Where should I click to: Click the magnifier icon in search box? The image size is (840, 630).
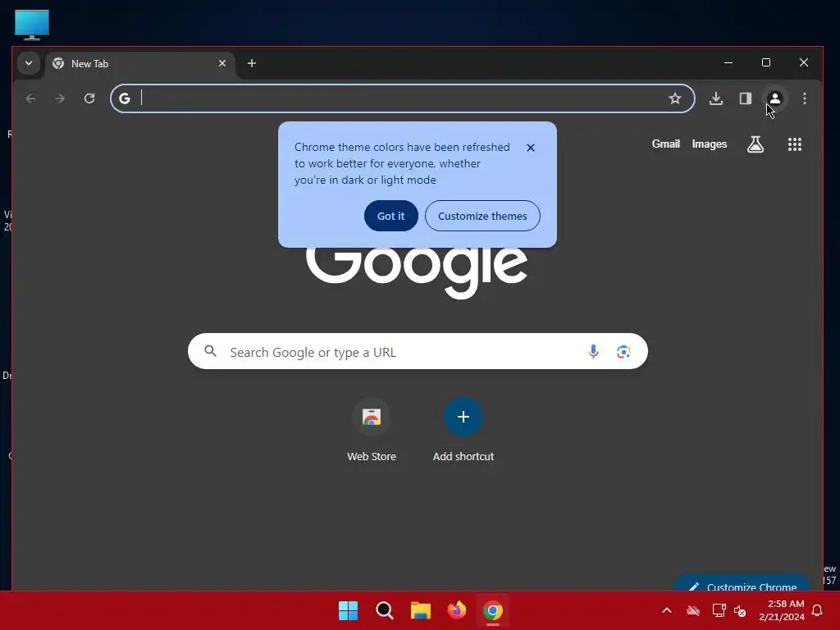(211, 351)
